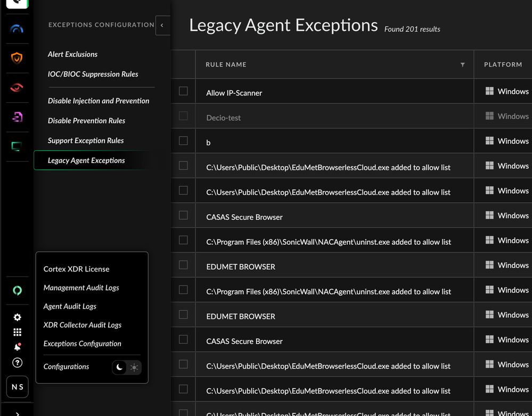Check the first EDUMET BROWSER row checkbox

point(183,265)
